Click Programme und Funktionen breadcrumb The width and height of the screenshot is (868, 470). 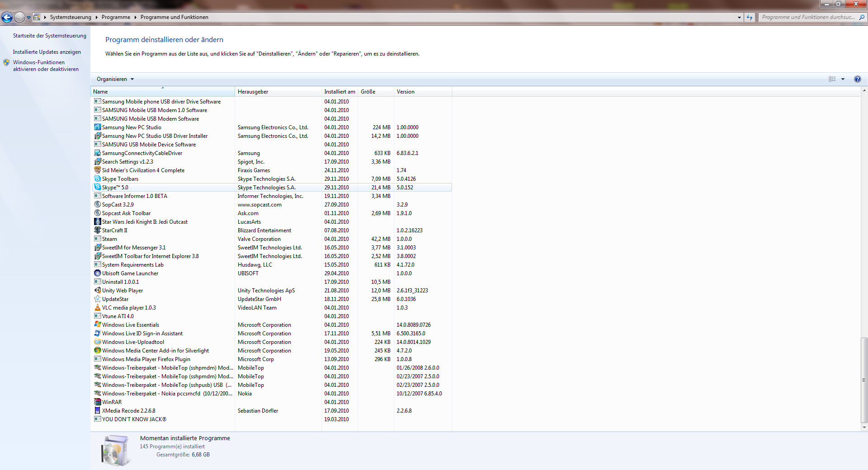[x=174, y=17]
